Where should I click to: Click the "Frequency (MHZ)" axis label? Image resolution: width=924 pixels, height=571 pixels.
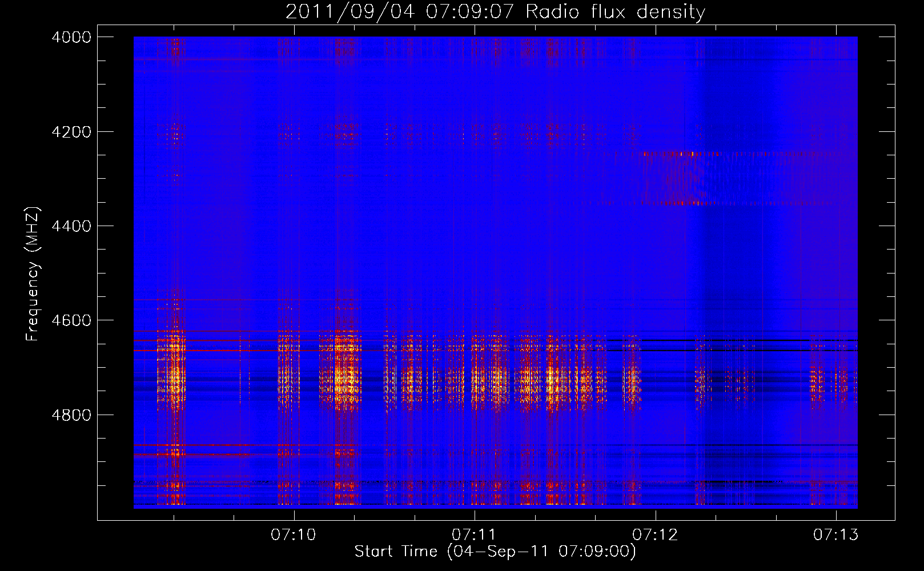coord(33,274)
